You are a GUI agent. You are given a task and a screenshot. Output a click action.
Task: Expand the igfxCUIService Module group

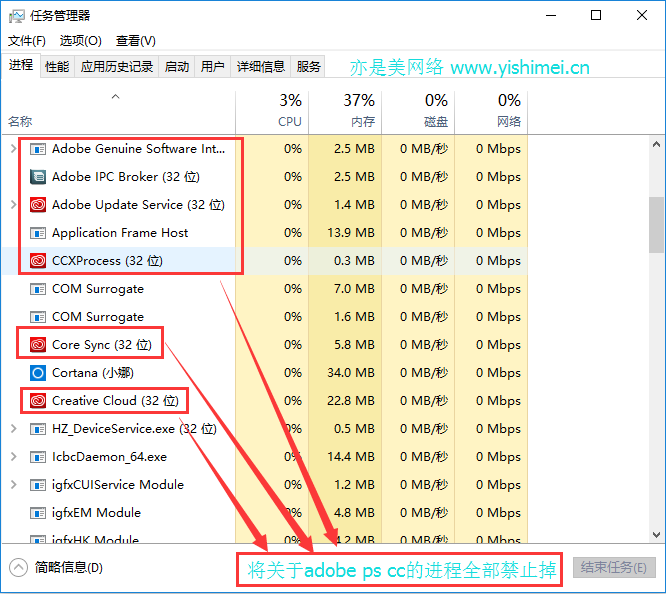click(x=13, y=485)
